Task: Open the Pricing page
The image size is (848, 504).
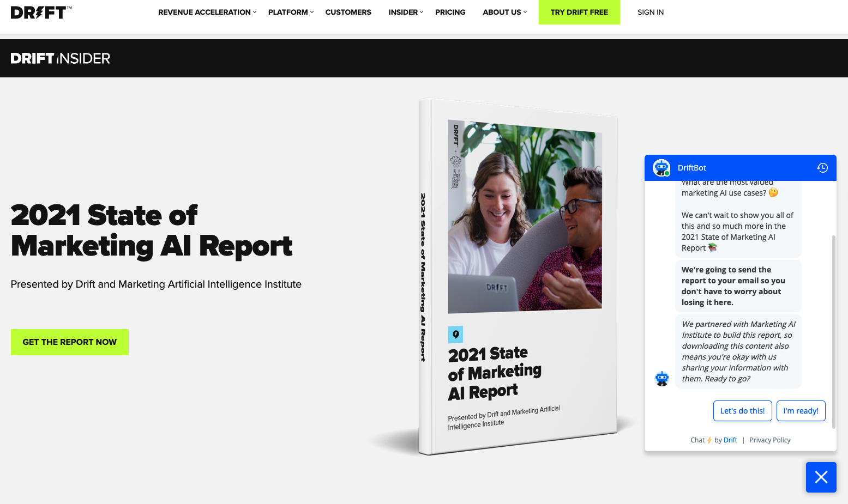Action: coord(450,12)
